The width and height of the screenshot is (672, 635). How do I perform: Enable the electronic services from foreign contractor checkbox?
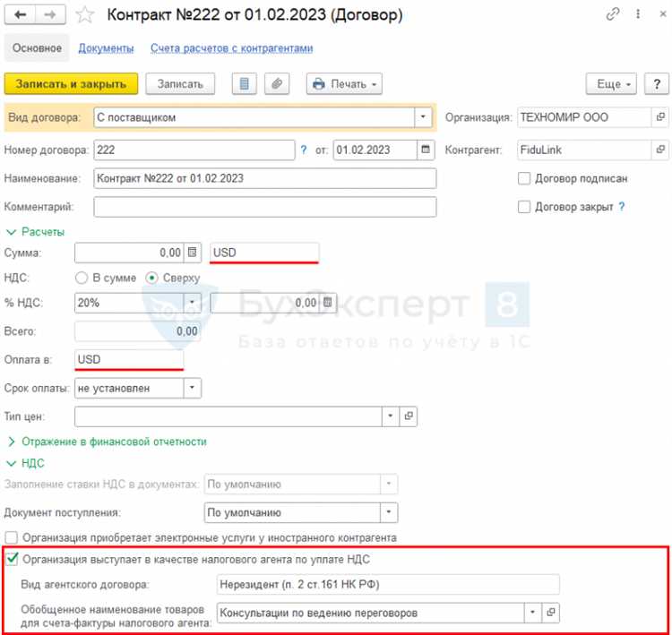coord(11,537)
